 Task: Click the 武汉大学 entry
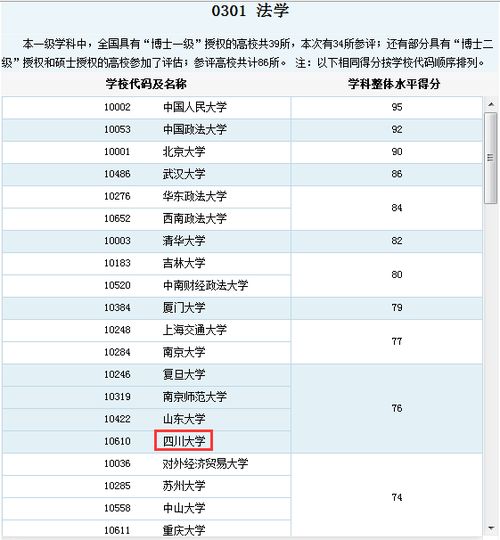coord(184,174)
